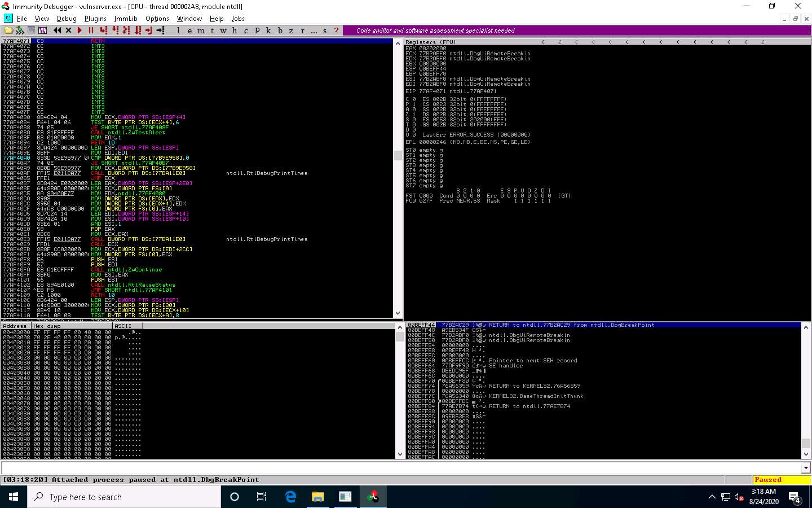The height and width of the screenshot is (508, 812).
Task: Open the File menu
Action: point(22,19)
